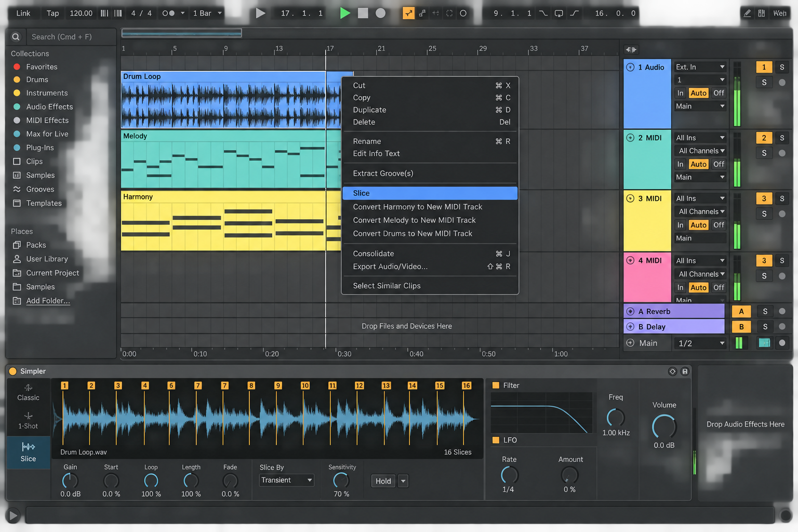
Task: Enable draw mode with the pencil icon
Action: [x=747, y=13]
